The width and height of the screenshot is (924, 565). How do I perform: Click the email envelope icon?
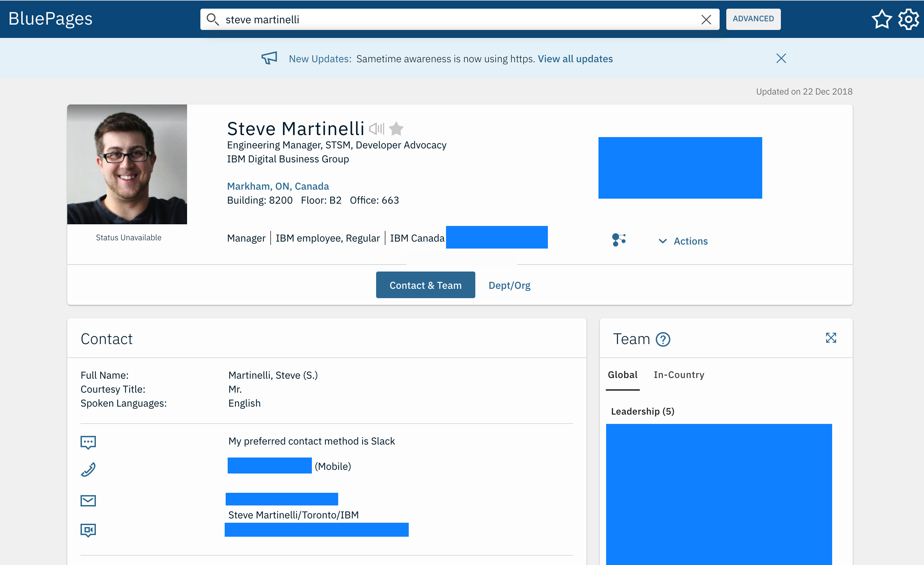click(x=88, y=500)
